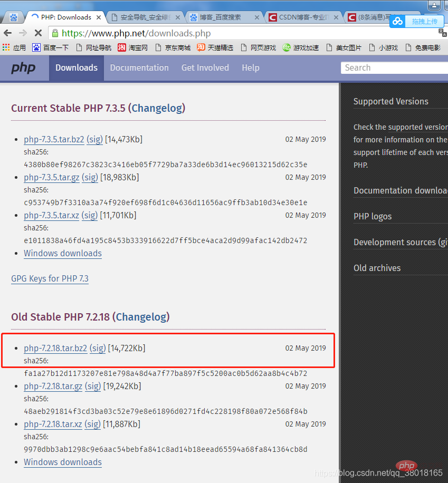Click the PHP logo in navbar

[23, 68]
